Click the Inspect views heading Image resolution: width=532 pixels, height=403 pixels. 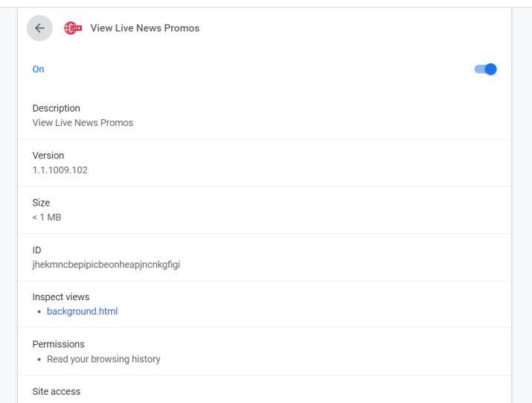(x=60, y=296)
